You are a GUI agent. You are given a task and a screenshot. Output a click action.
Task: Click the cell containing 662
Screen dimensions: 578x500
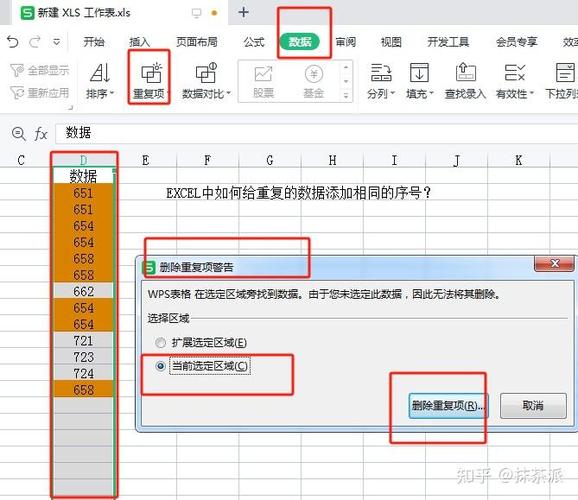click(x=83, y=291)
